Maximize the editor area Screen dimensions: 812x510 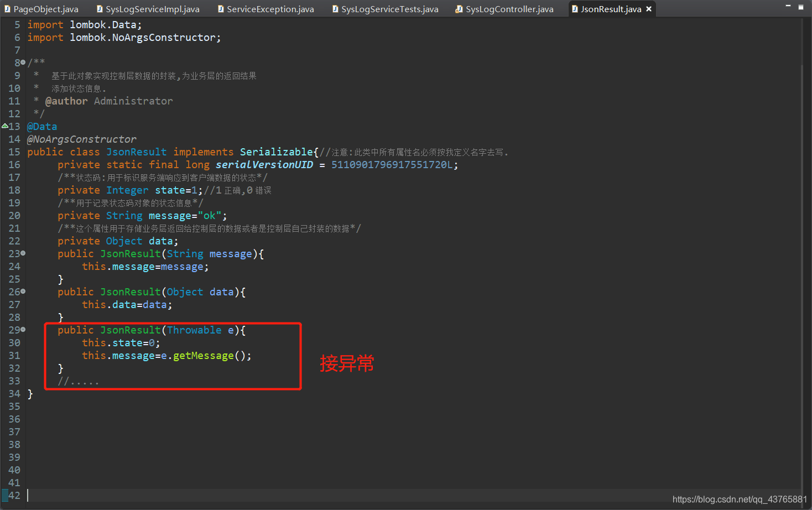point(800,7)
